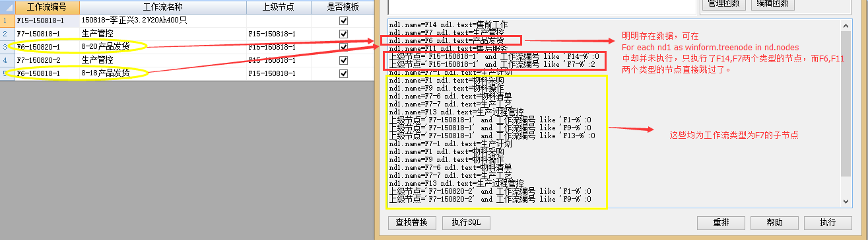The width and height of the screenshot is (868, 240).
Task: Select name cell 150818-李正兴3.2V20Ah400只
Action: [x=162, y=20]
